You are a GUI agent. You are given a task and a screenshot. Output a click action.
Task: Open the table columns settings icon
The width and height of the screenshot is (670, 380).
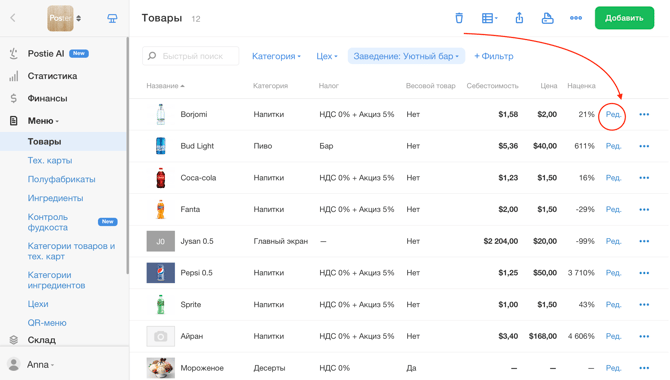click(489, 18)
